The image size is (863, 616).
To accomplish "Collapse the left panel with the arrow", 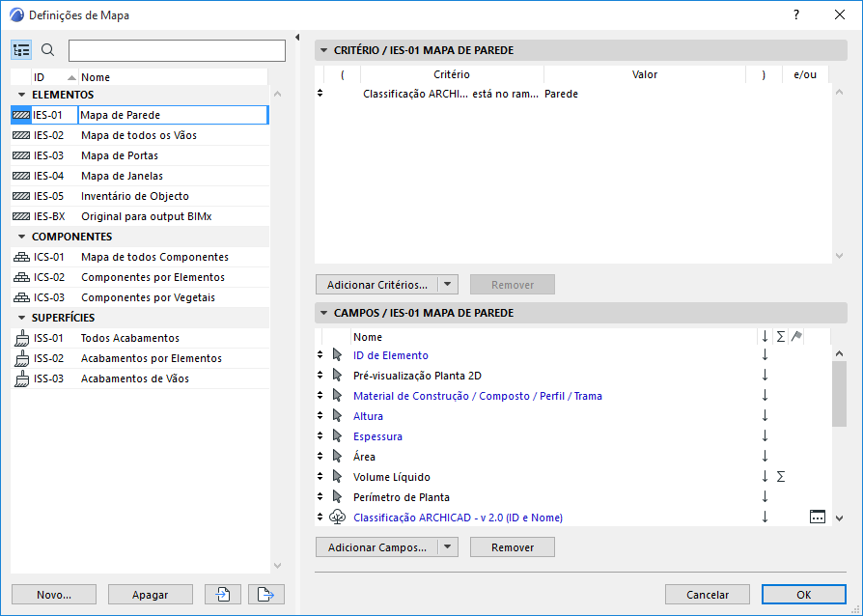I will tap(297, 38).
